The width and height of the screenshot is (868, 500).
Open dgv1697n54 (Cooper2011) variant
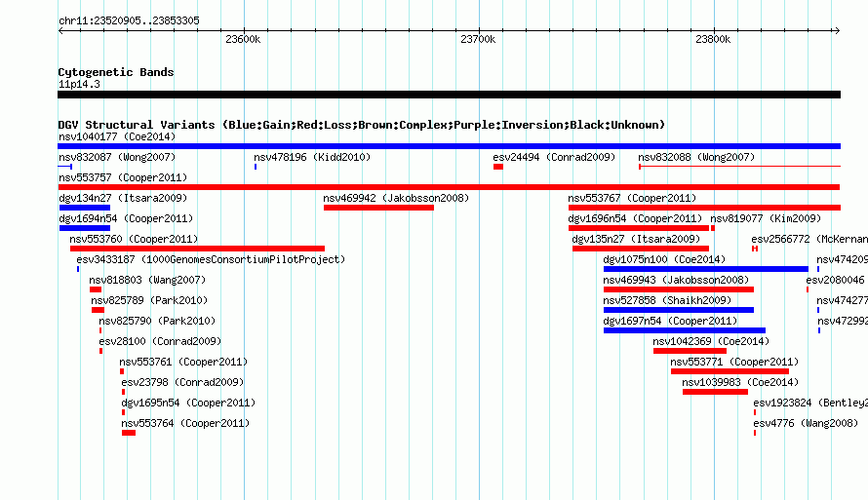pos(670,321)
